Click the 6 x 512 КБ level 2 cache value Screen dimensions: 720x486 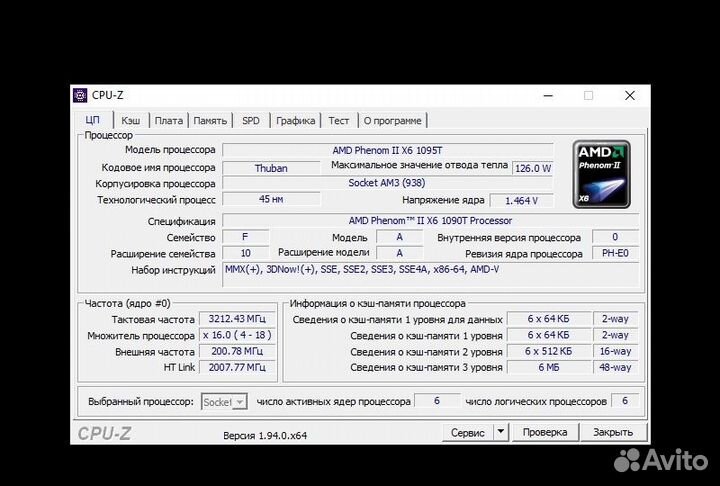549,351
